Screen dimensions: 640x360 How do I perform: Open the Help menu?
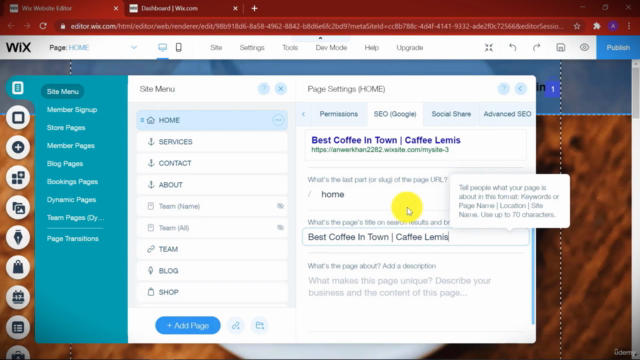[371, 47]
